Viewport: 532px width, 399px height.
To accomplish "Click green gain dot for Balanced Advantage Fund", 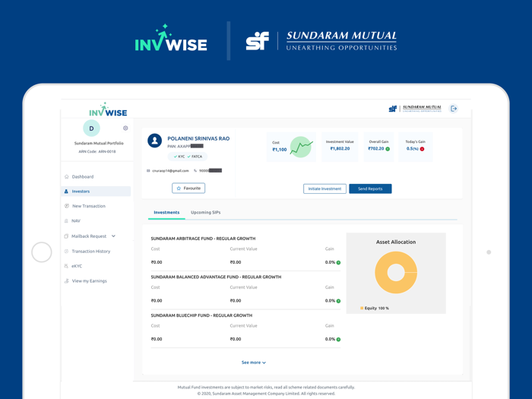I will pos(338,301).
